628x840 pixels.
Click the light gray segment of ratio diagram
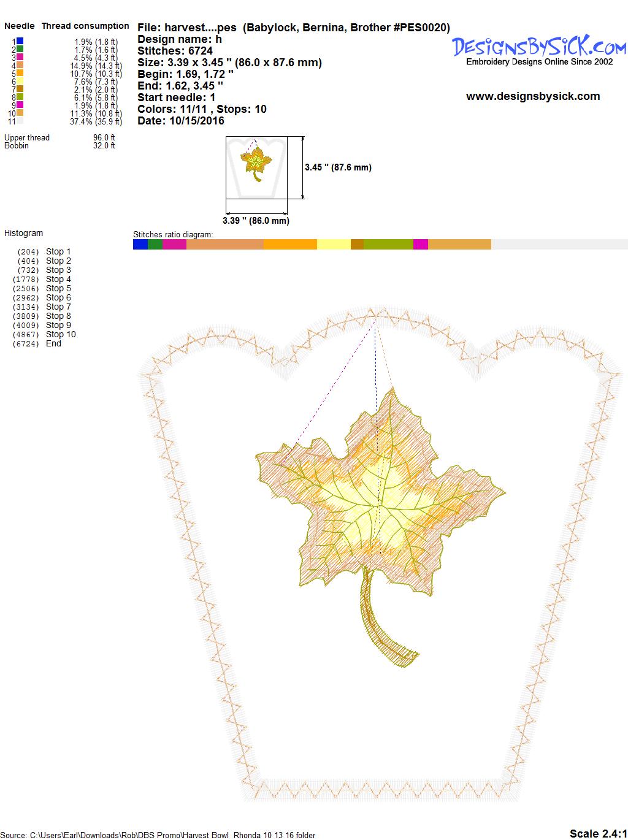pos(559,244)
